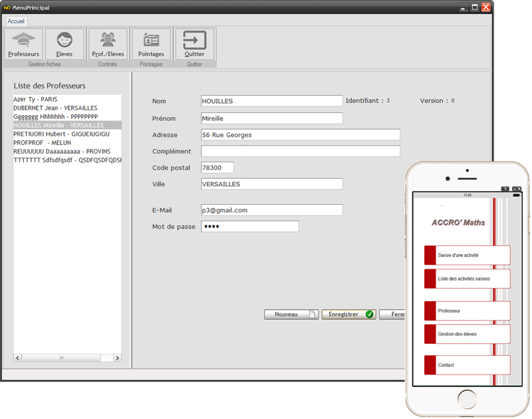Click the empty Complément field
This screenshot has width=532, height=419.
301,152
